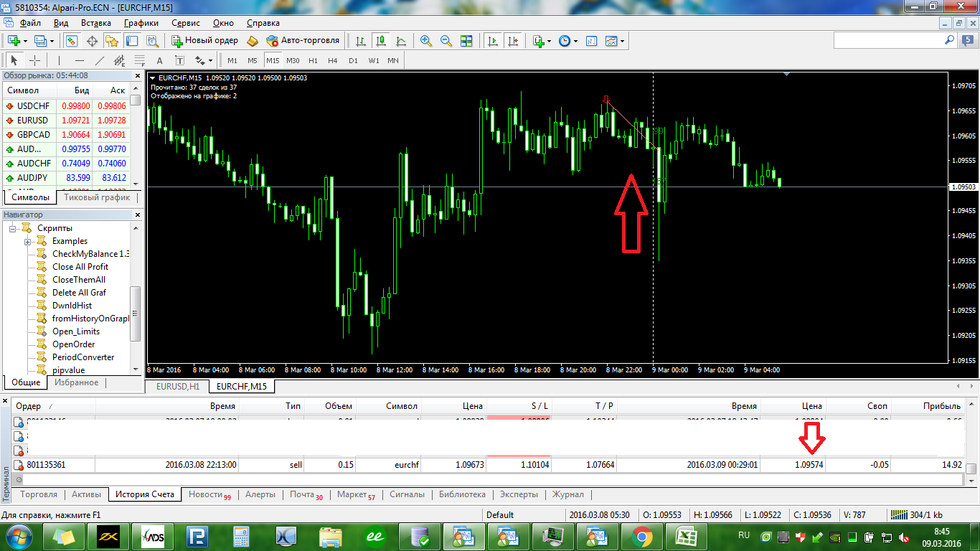This screenshot has height=551, width=980.
Task: Select the cursor arrow tool
Action: [14, 60]
